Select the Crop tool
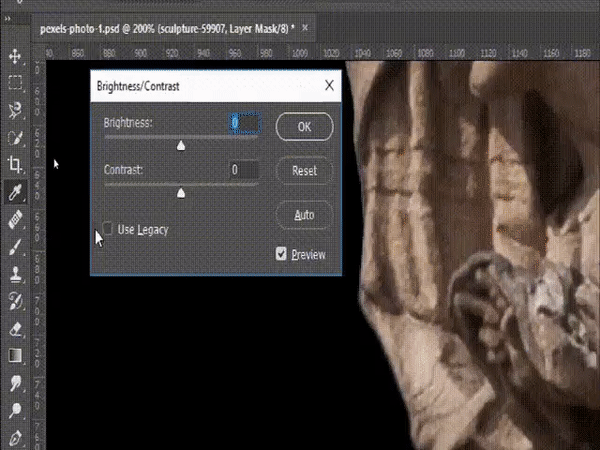The width and height of the screenshot is (600, 450). pos(15,165)
